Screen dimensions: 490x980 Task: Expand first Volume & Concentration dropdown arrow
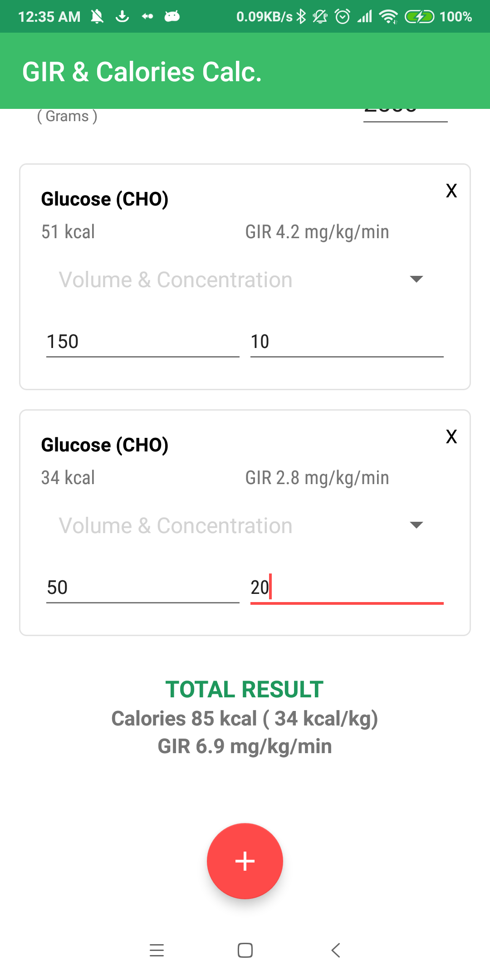(x=416, y=279)
